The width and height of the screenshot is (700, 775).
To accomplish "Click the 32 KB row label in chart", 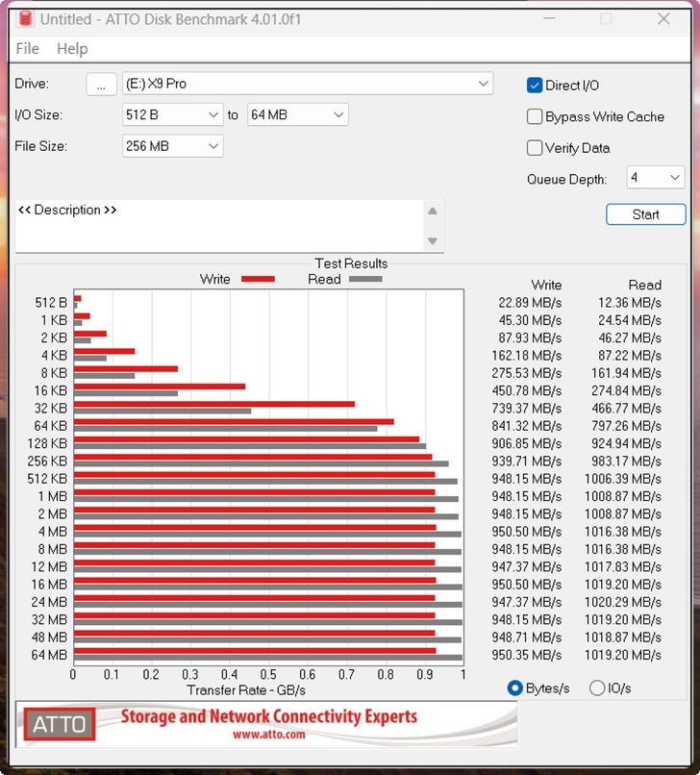I will [x=50, y=409].
